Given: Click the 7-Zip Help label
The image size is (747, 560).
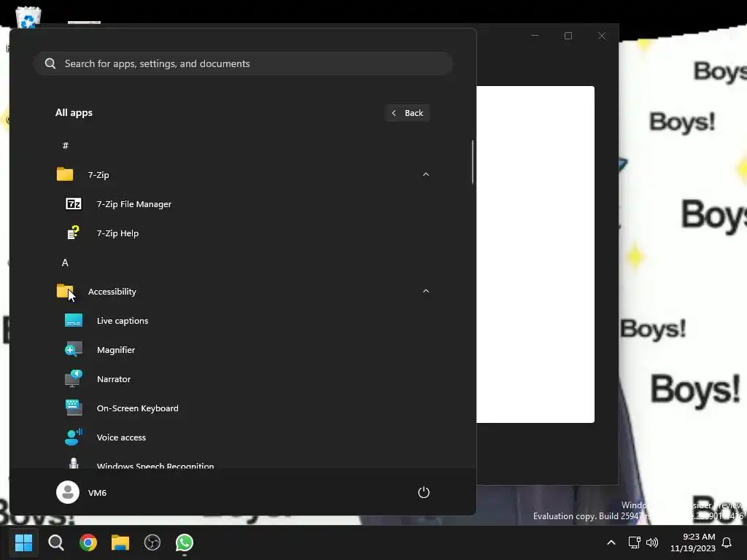Looking at the screenshot, I should coord(117,233).
